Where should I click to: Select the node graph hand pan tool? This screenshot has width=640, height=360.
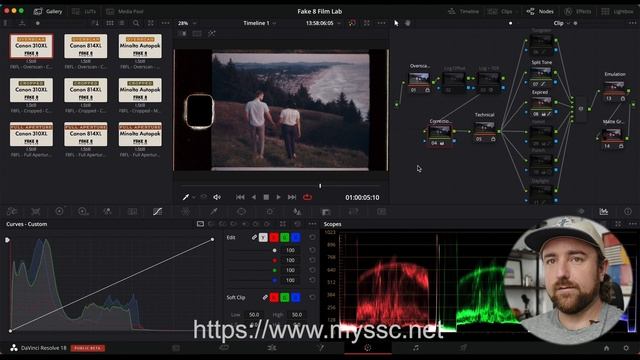[407, 23]
